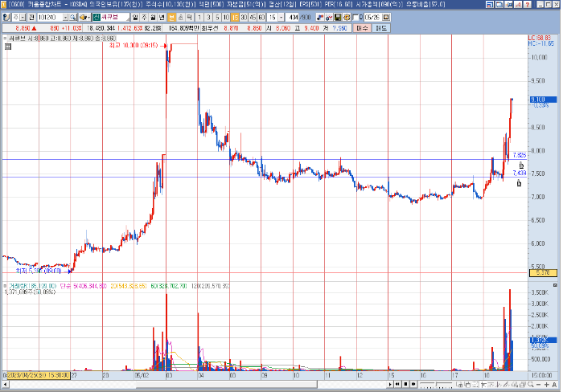Viewport: 563px width, 392px height.
Task: Click the title bar pin-link icon
Action: [x=509, y=4]
